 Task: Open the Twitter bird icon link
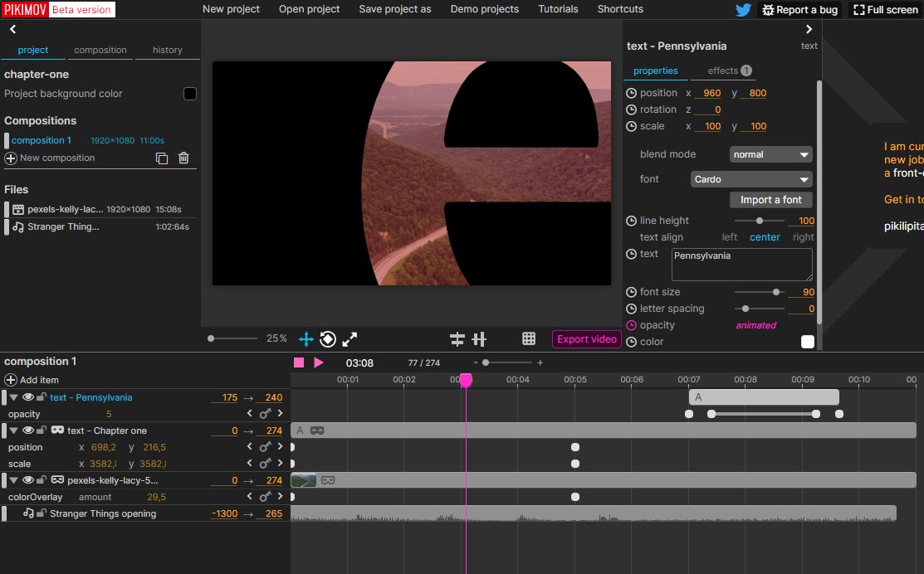pos(743,9)
